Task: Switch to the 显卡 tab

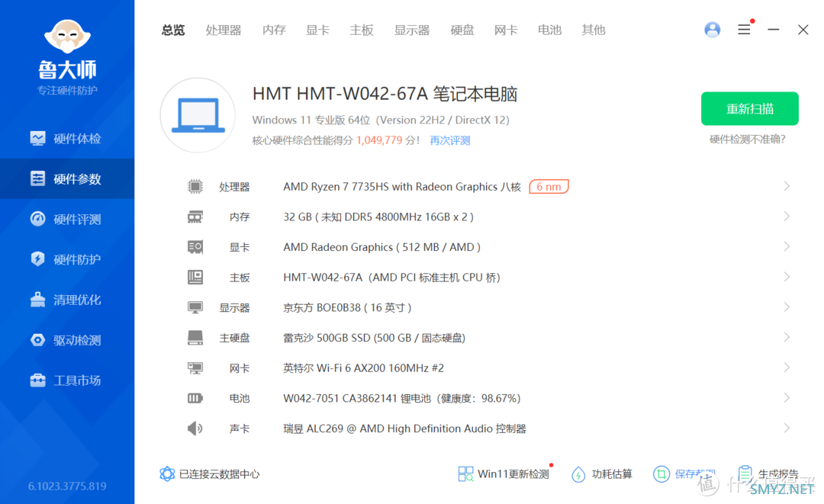Action: pyautogui.click(x=317, y=30)
